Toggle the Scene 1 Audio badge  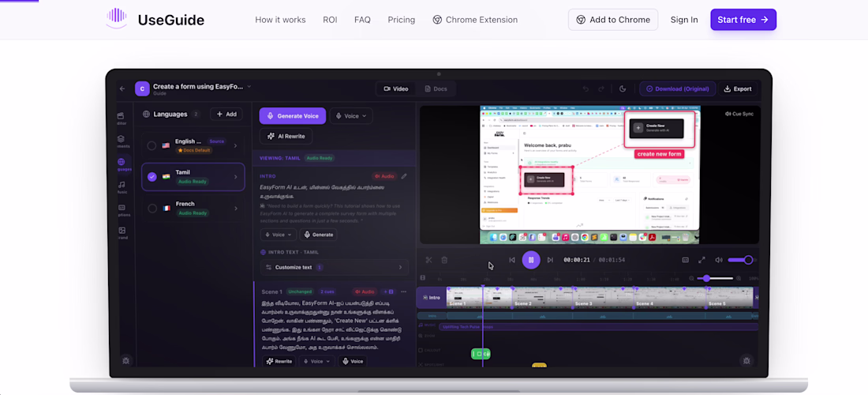tap(365, 292)
